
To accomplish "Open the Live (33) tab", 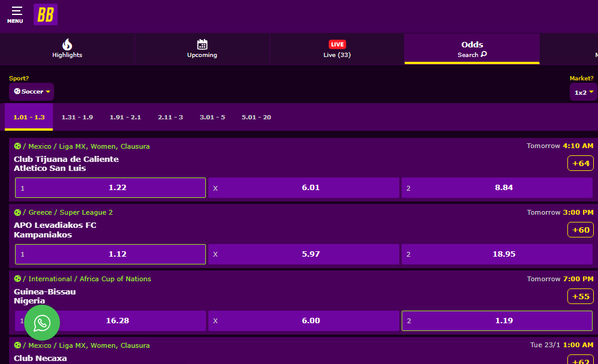I will click(x=337, y=49).
